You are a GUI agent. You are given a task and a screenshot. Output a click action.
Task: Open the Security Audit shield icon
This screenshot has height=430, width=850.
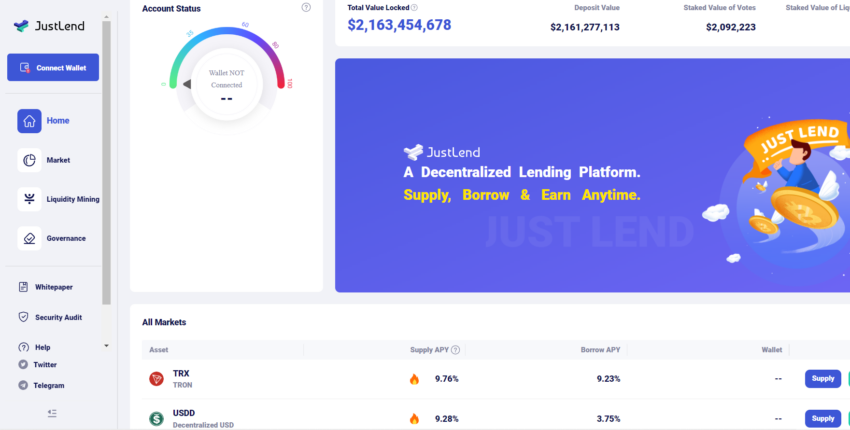point(23,317)
